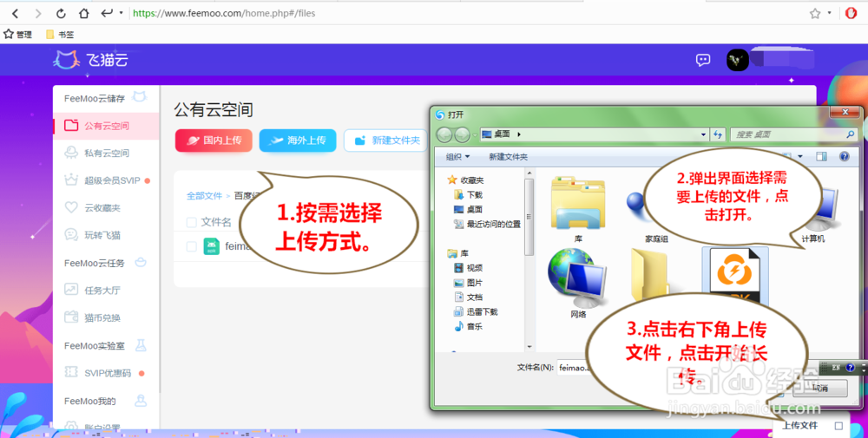Click the browser undo-close arrow icon
The image size is (868, 438).
[x=107, y=13]
